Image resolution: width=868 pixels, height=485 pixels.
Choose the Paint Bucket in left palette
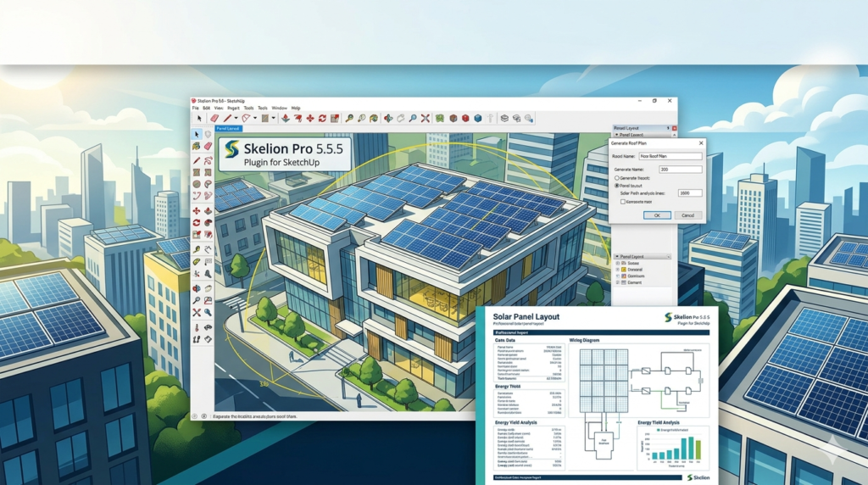point(196,146)
